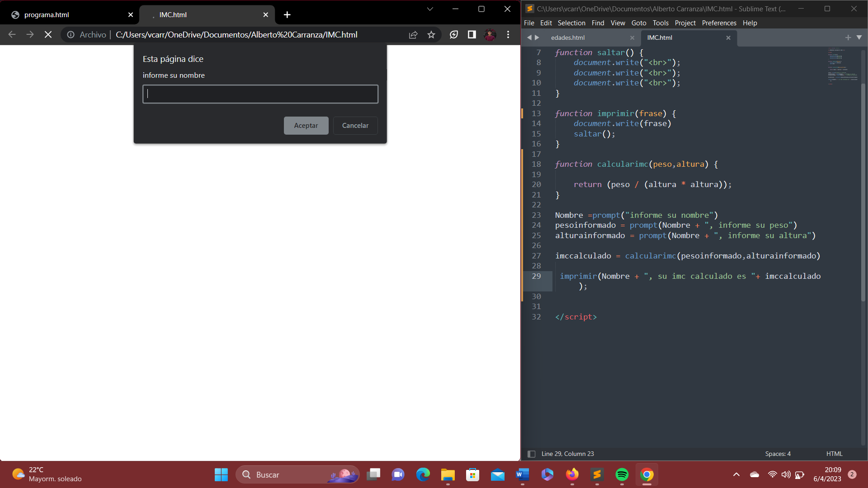Open the clock and date 20:09

click(x=827, y=474)
